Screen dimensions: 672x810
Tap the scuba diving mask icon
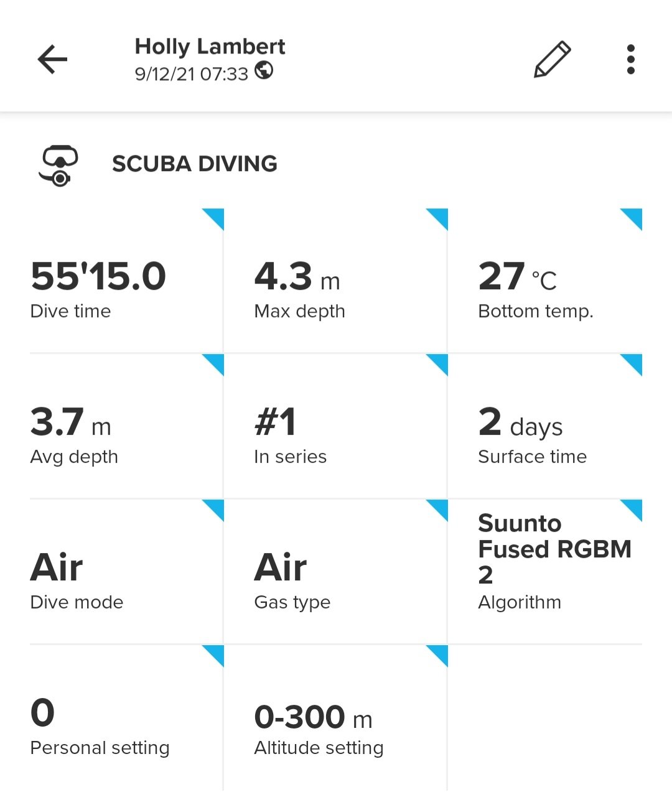click(x=59, y=165)
